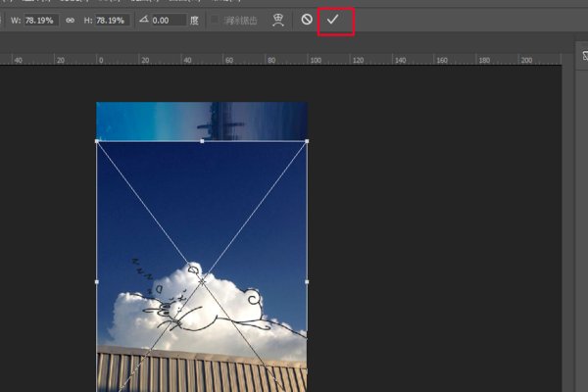This screenshot has height=392, width=588.
Task: Click the top-right transform corner handle
Action: pyautogui.click(x=307, y=141)
